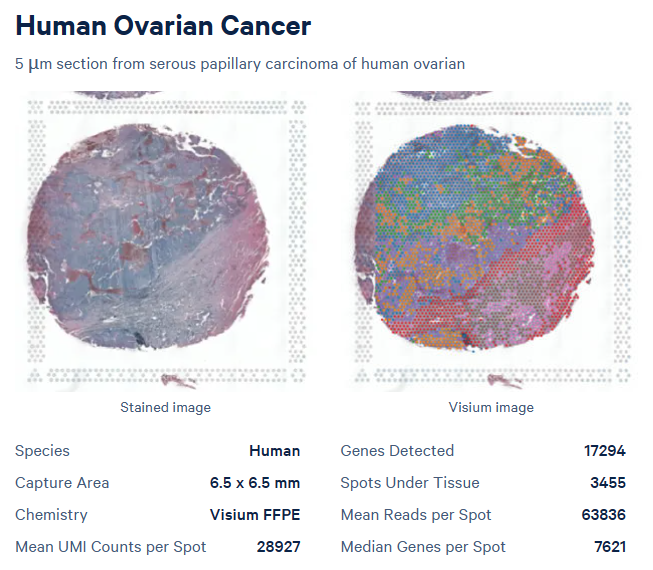Click the "Visium image" caption
Viewport: 653px width, 570px height.
(491, 407)
